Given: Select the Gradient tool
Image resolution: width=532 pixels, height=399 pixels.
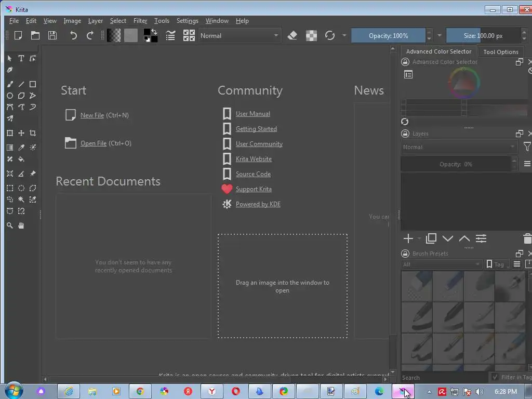Looking at the screenshot, I should click(10, 147).
